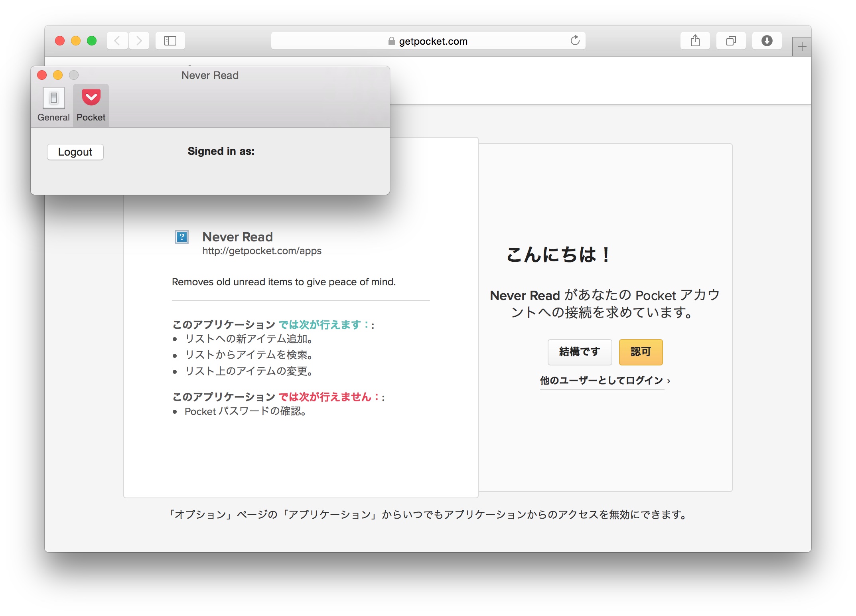Click Safari's forward navigation arrow

click(139, 41)
